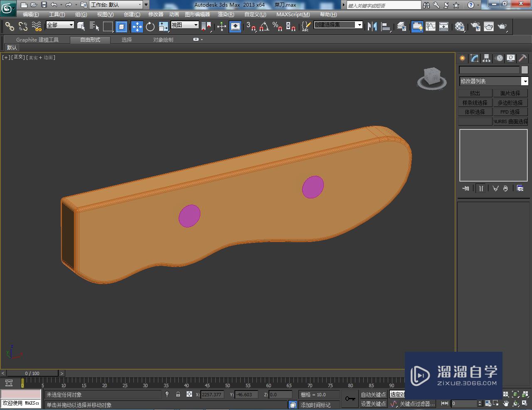Open the Create command panel
532x410 pixels.
click(x=462, y=58)
